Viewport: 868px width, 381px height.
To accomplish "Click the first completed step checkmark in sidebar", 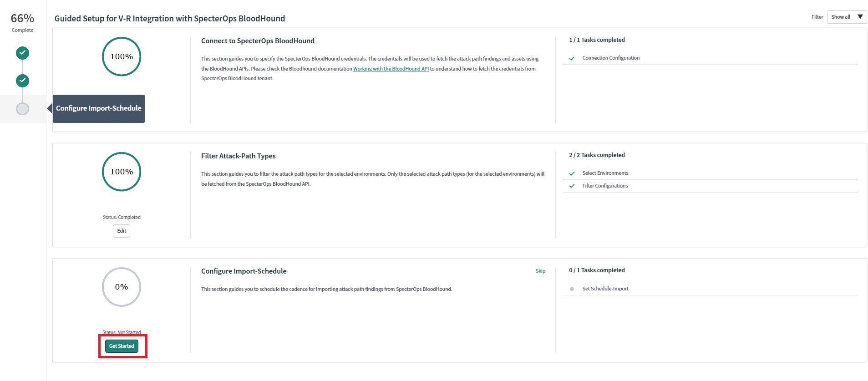I will pyautogui.click(x=22, y=53).
